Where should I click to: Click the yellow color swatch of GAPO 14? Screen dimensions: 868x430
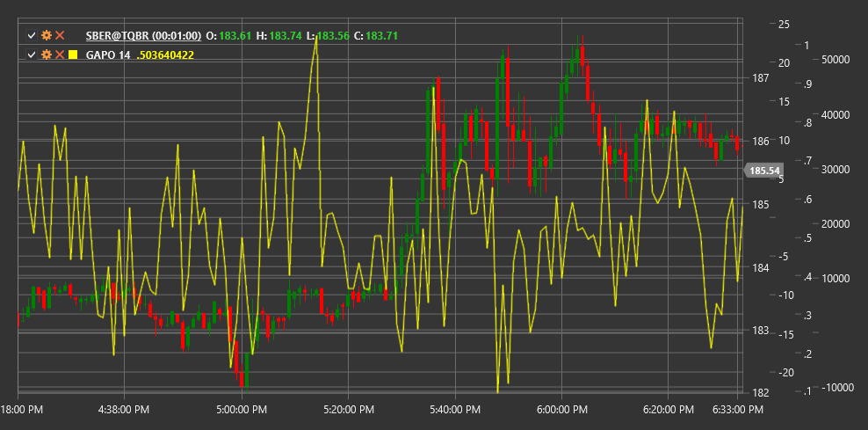pyautogui.click(x=73, y=55)
